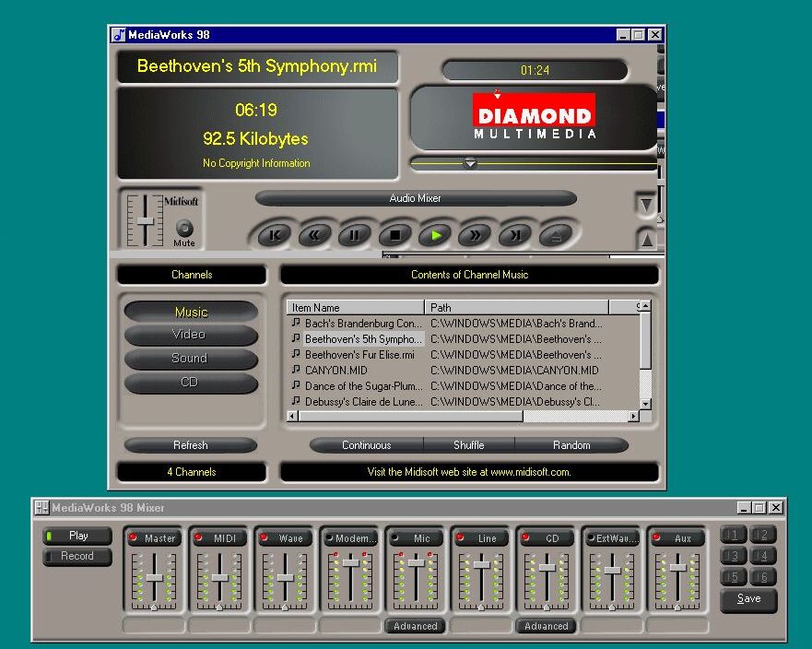Load mixer preset 5
Viewport: 812px width, 649px height.
pyautogui.click(x=734, y=576)
